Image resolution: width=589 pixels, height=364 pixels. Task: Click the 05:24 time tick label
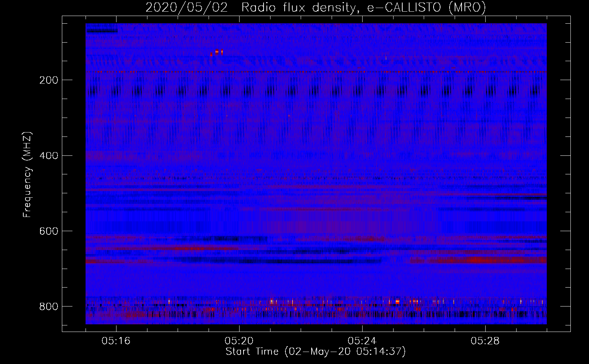coord(362,341)
